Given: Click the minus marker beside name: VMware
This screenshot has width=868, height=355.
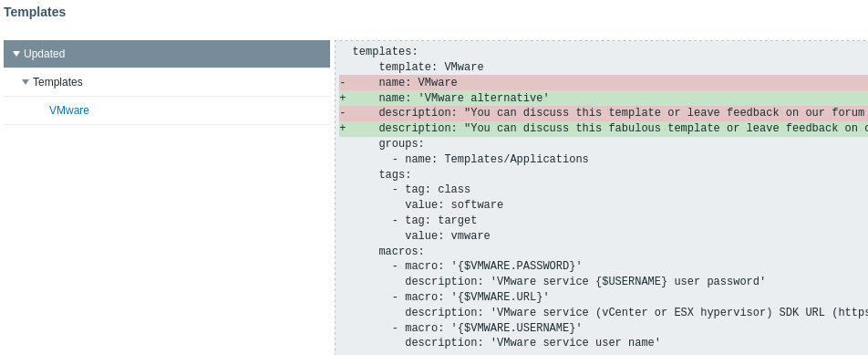Looking at the screenshot, I should (x=343, y=82).
